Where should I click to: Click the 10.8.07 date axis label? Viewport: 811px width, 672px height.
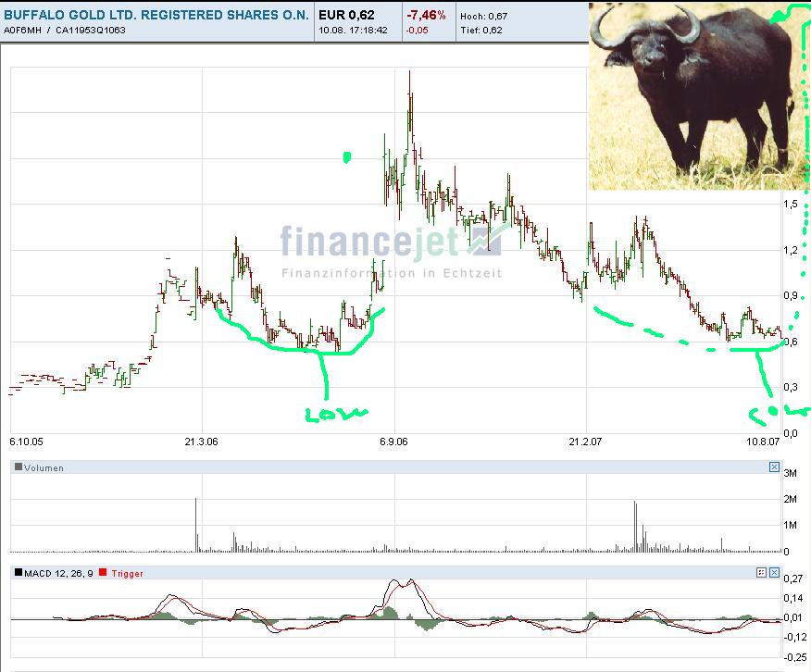coord(764,441)
